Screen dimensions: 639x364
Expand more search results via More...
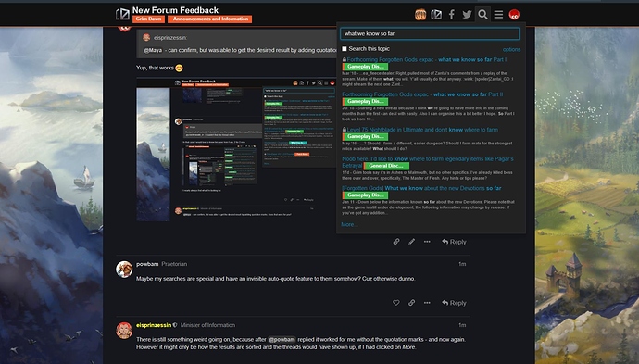pyautogui.click(x=348, y=224)
